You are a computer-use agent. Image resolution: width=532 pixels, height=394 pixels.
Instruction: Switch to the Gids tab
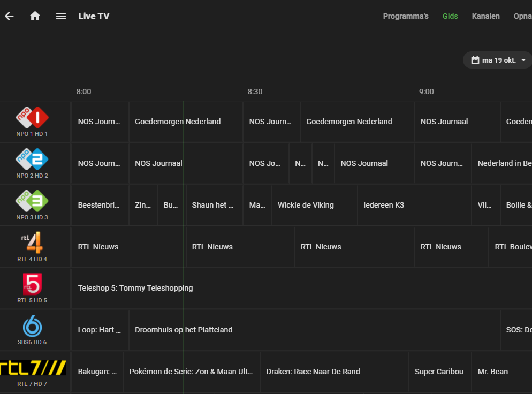(450, 16)
